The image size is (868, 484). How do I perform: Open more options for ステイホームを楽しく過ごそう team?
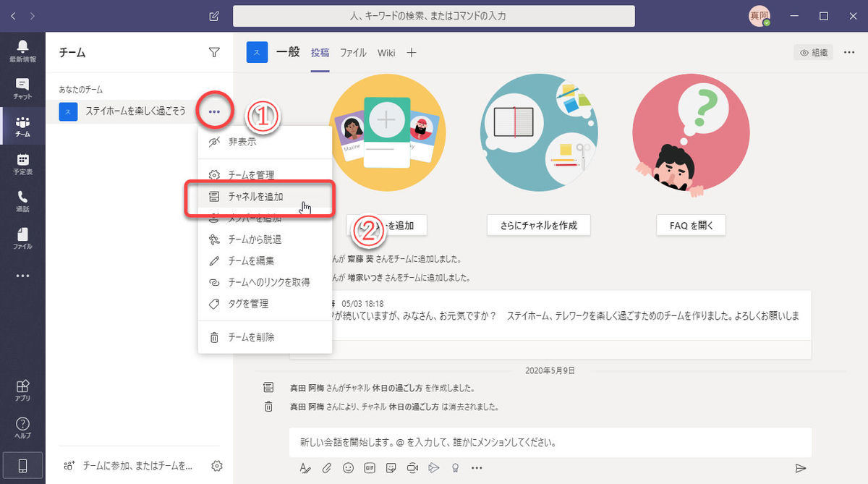pyautogui.click(x=214, y=111)
